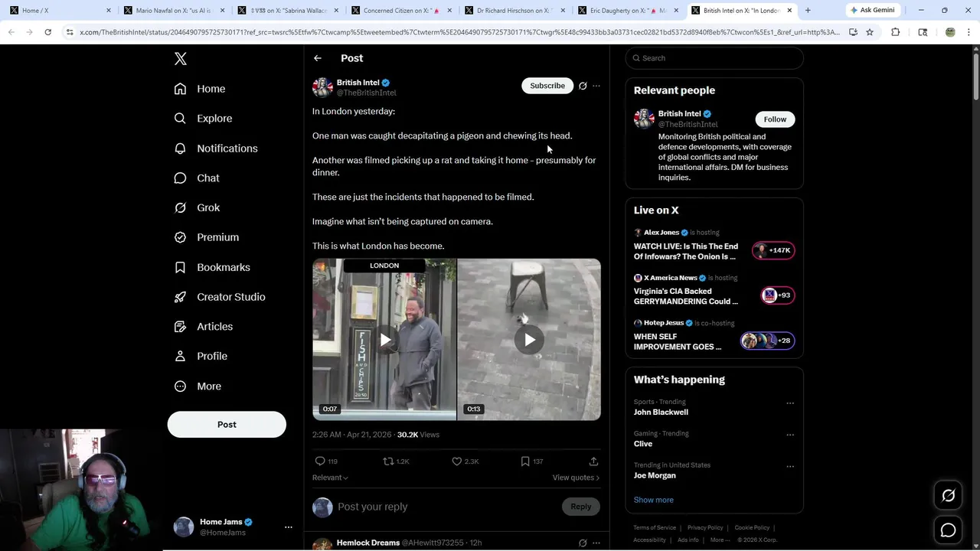Open Chat in sidebar

(x=197, y=178)
